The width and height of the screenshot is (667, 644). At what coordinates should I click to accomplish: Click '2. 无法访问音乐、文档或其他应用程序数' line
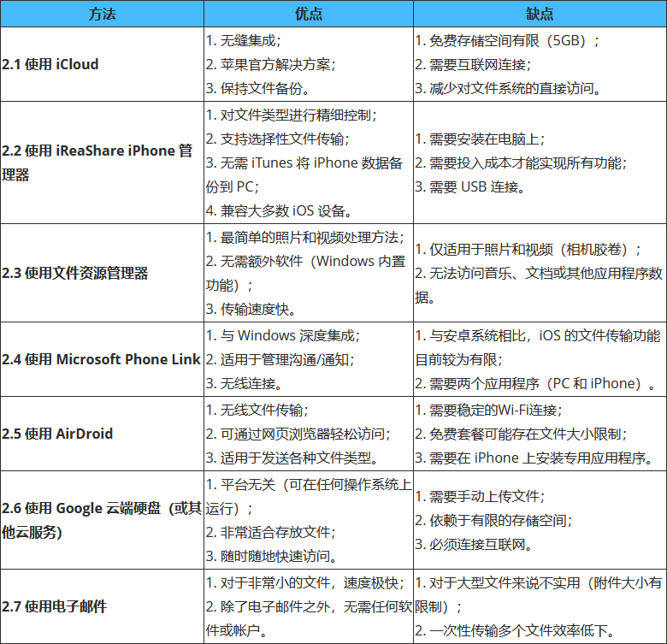[539, 273]
